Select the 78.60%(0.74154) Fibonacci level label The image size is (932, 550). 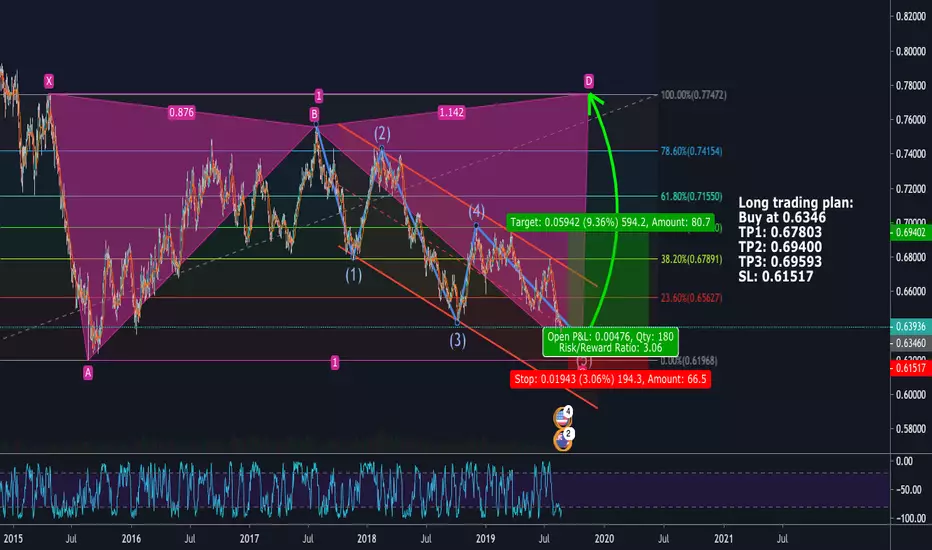pos(691,151)
